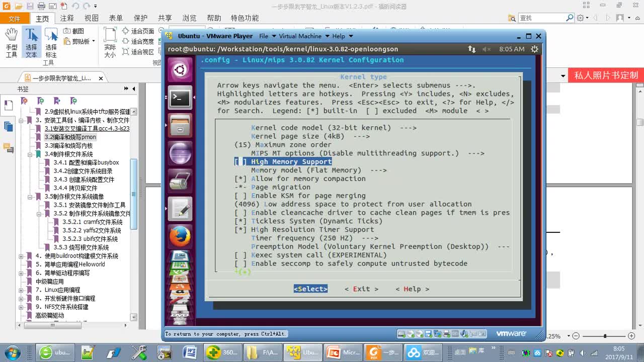Expand '9. NFS文件系统搭建' bookmark node
Screen dimensions: 644x362
pos(21,307)
